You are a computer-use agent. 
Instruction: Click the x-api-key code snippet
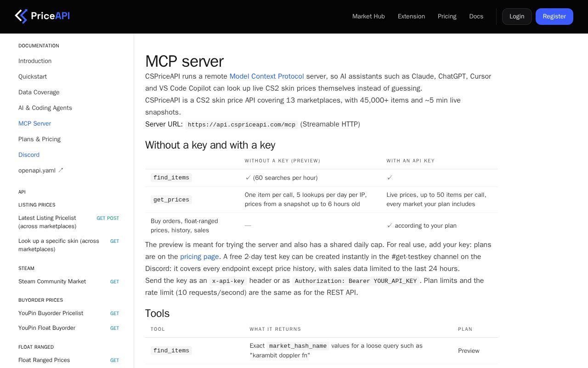(228, 281)
